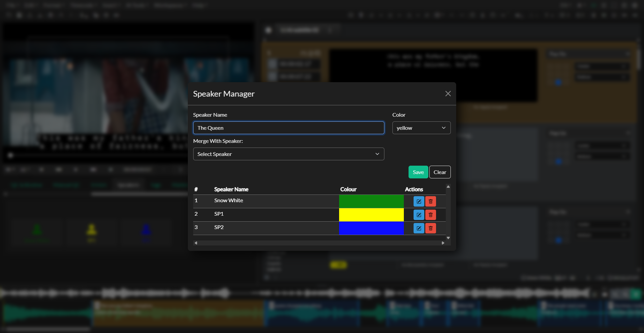Open the Color dropdown set to yellow

pyautogui.click(x=421, y=128)
